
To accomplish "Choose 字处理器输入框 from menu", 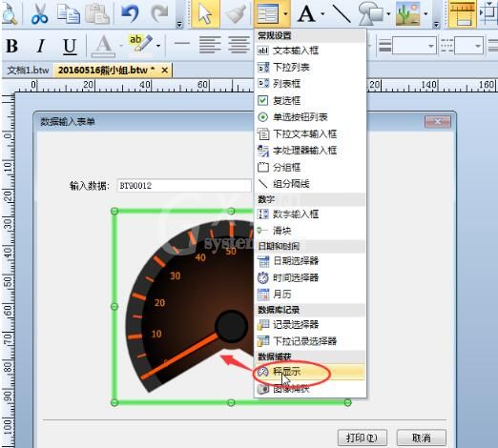I will 310,151.
